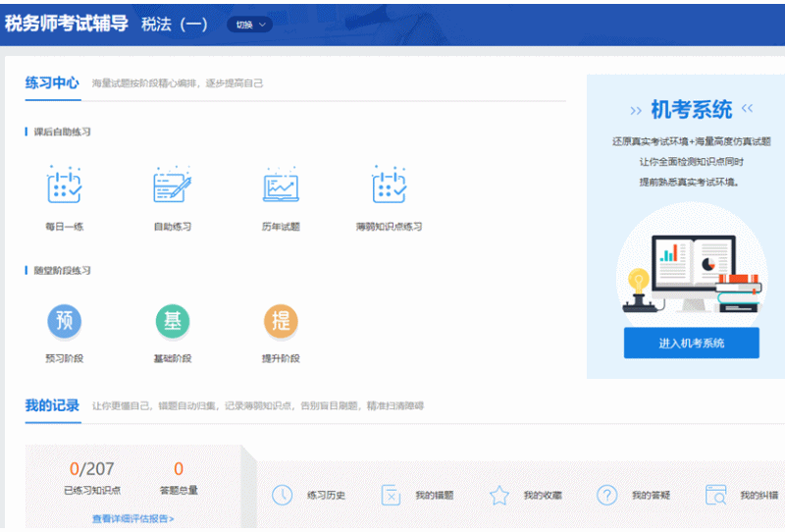Viewport: 785px width, 532px height.
Task: Click the 税务师考试辅导 header title
Action: 67,24
